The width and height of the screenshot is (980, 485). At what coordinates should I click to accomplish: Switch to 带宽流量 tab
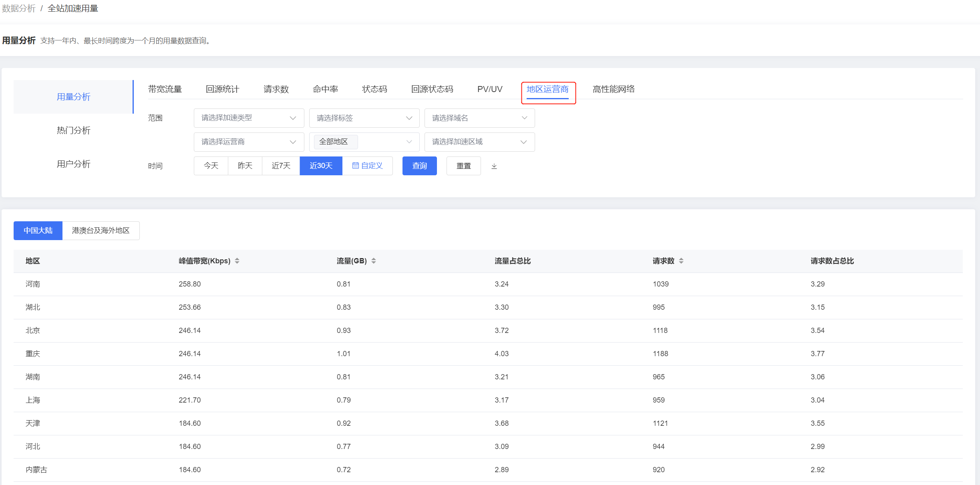[x=165, y=89]
